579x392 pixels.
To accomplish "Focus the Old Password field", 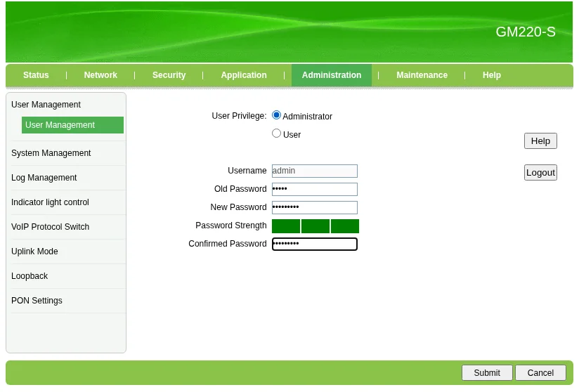I will [315, 189].
